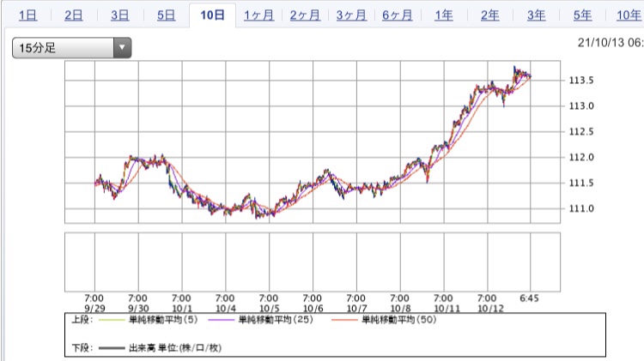Click the 6:45 time axis label
The height and width of the screenshot is (361, 644).
(x=529, y=298)
